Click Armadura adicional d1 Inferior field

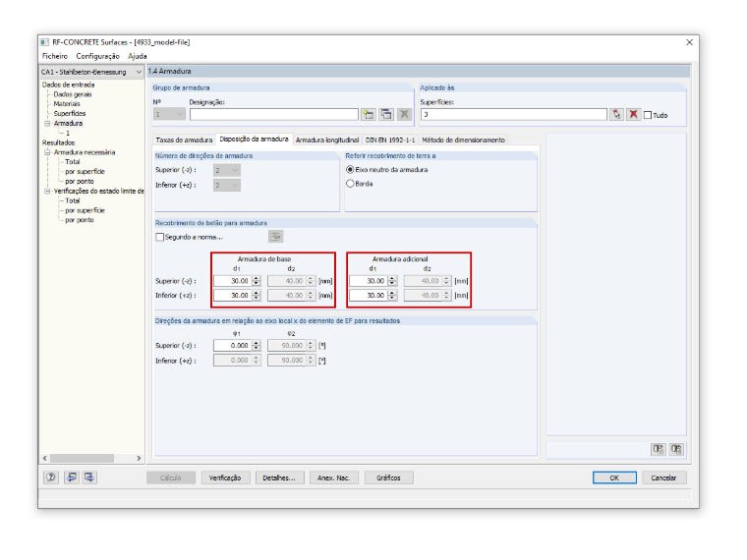click(x=369, y=296)
